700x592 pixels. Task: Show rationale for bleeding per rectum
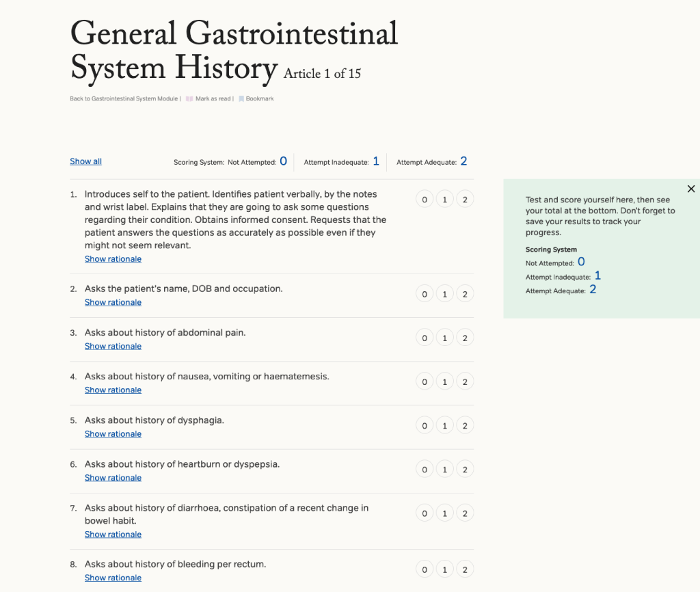click(x=113, y=578)
